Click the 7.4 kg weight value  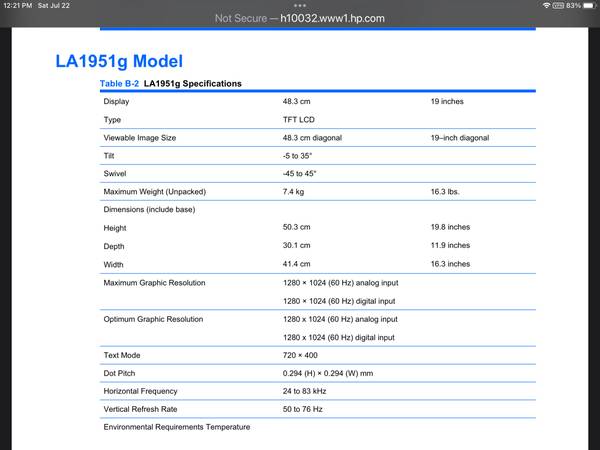(293, 191)
